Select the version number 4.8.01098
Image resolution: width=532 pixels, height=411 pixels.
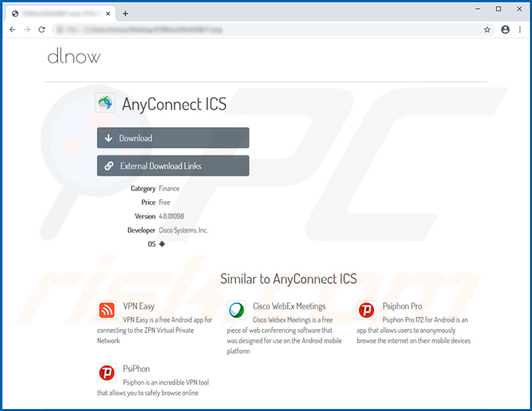[171, 216]
